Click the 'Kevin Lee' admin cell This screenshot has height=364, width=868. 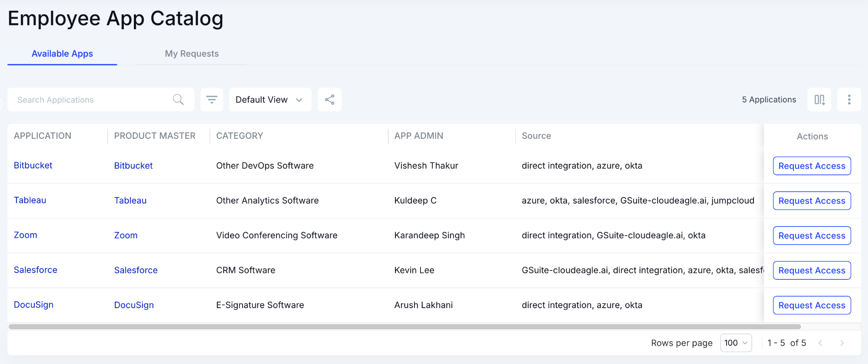tap(414, 270)
